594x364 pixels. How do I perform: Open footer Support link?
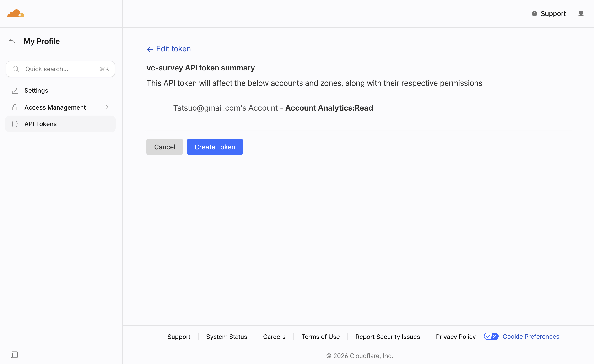pyautogui.click(x=179, y=337)
